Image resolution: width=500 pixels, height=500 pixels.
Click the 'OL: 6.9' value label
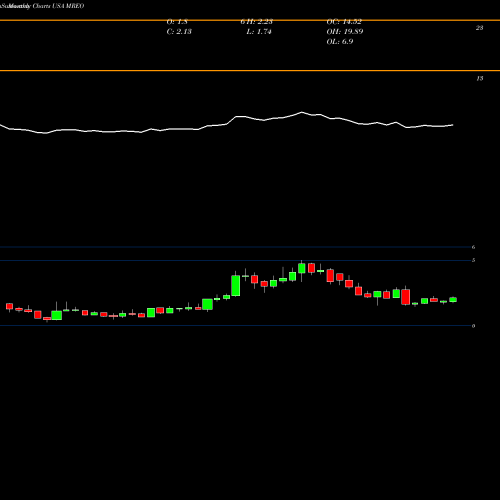340,42
